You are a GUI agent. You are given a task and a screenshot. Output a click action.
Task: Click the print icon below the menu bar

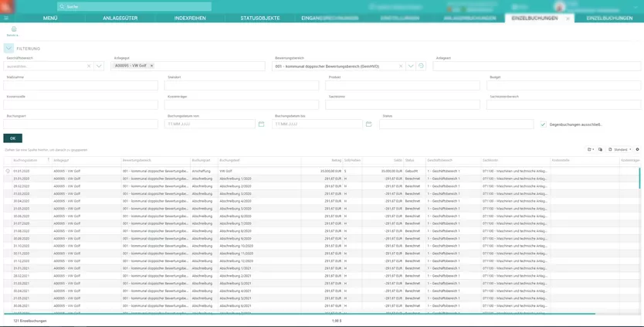point(14,29)
